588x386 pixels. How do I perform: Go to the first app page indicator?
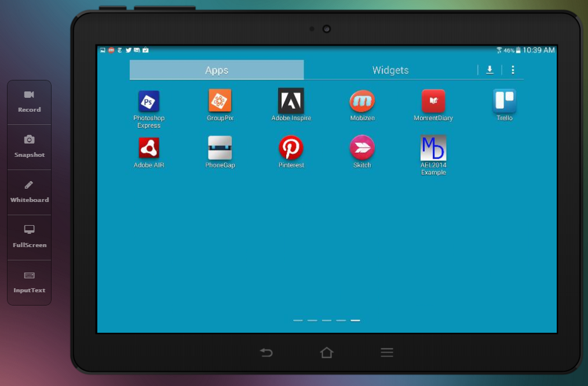[298, 321]
